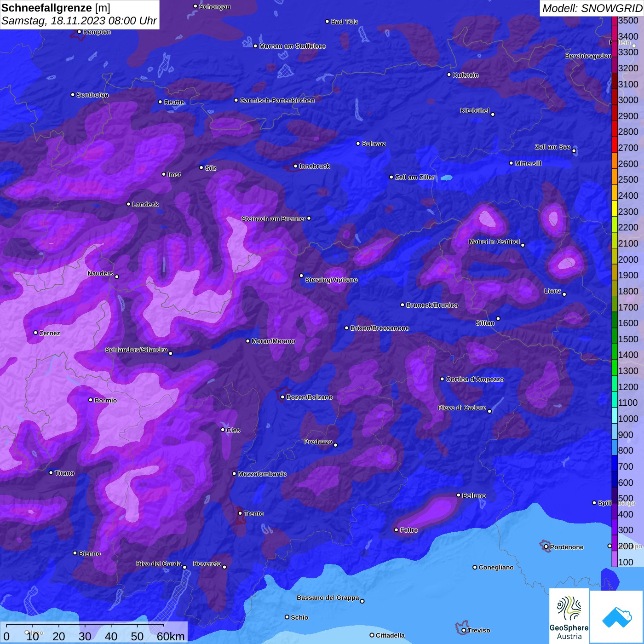Click the Cortina d'Ampezzo label
644x644 pixels.
tap(475, 379)
